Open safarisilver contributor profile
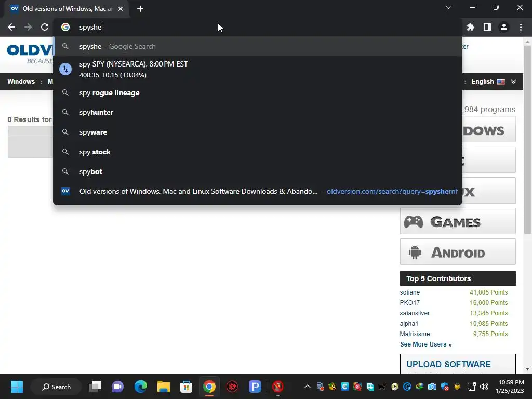This screenshot has width=532, height=399. click(415, 313)
